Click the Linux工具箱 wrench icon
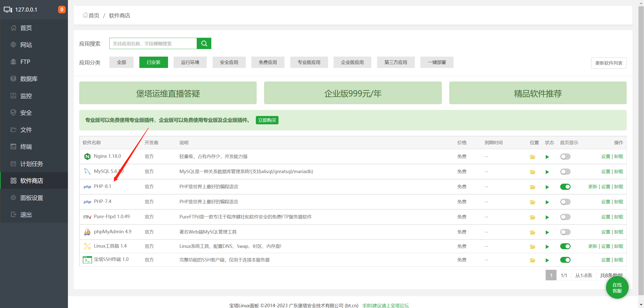Viewport: 644px width, 308px height. pos(87,246)
